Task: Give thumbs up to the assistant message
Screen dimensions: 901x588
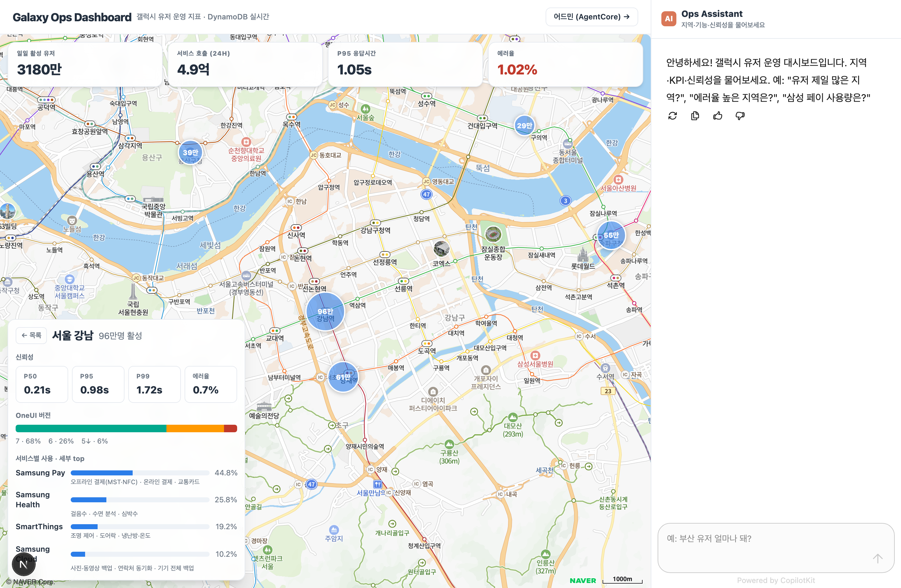Action: 717,116
